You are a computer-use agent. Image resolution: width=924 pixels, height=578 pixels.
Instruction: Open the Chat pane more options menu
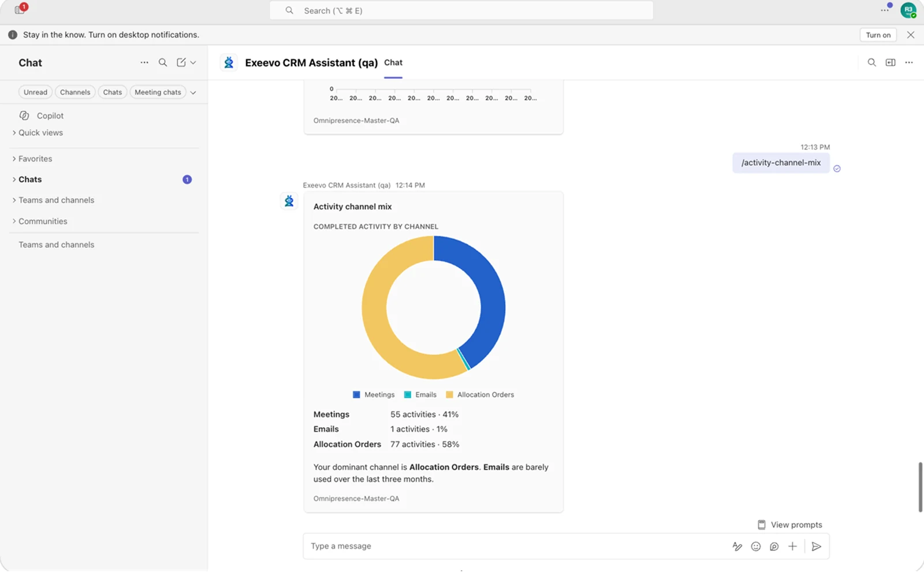144,62
